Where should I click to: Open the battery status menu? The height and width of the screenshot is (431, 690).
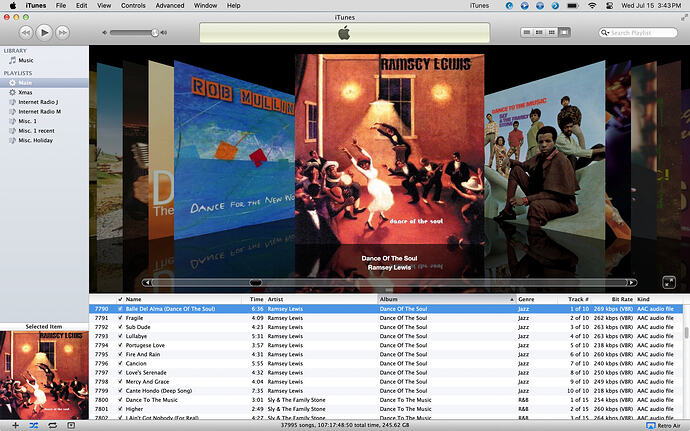tap(573, 6)
